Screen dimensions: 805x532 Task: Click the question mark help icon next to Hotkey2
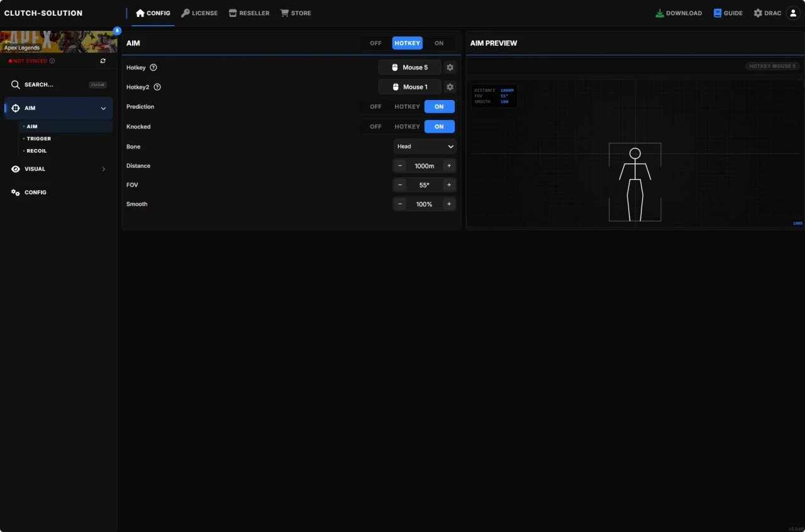point(157,87)
